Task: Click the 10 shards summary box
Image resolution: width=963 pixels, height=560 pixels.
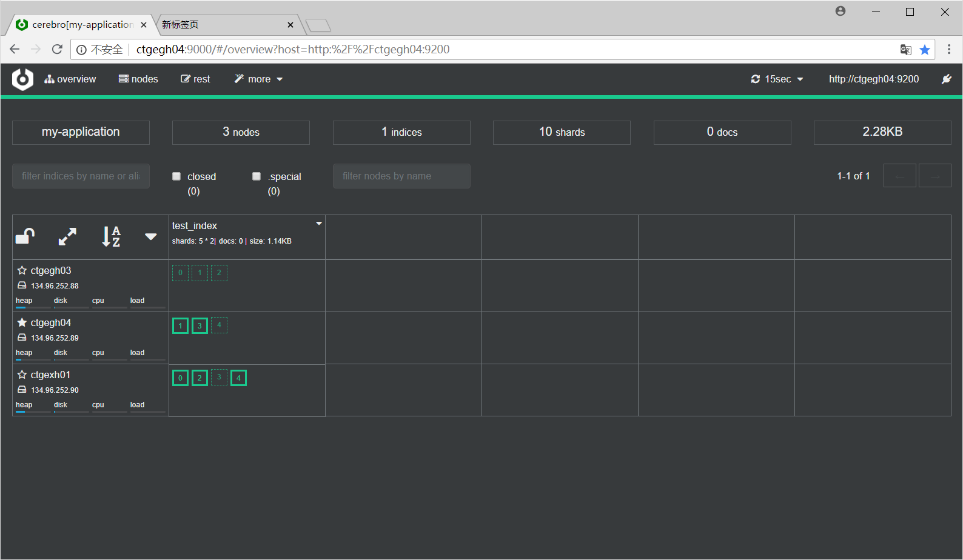Action: click(562, 132)
